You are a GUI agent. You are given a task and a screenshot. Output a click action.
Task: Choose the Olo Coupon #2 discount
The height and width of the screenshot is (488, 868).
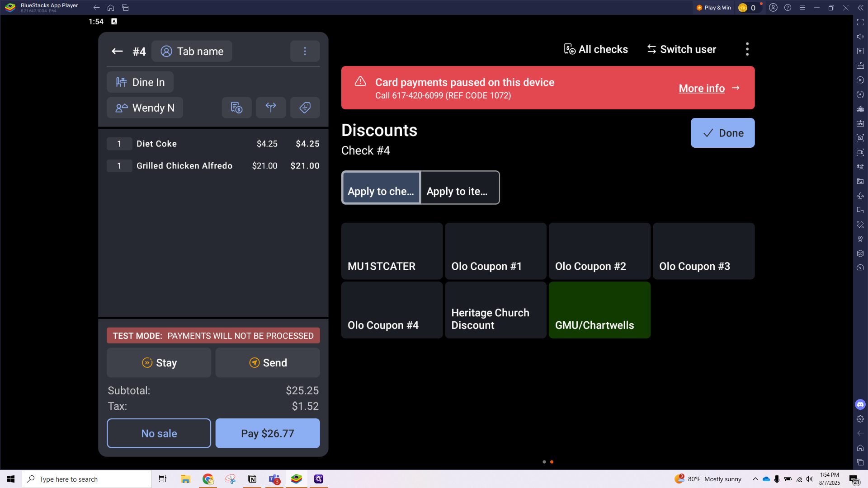coord(599,251)
